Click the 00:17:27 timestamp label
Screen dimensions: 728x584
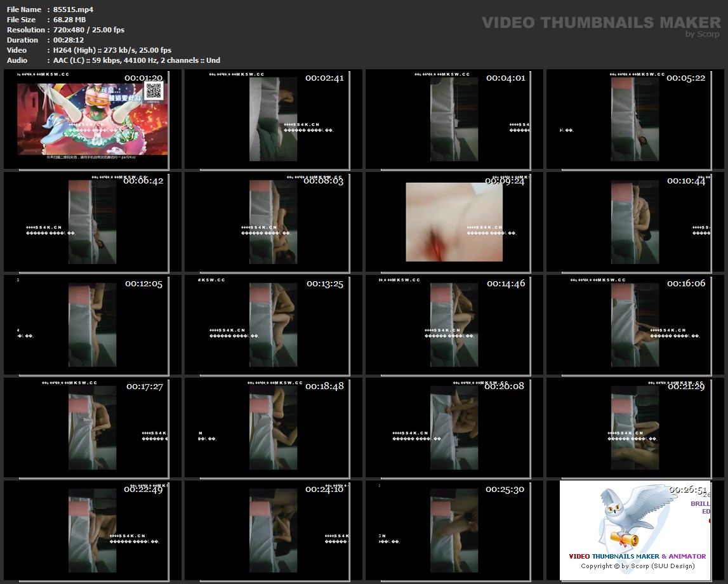(x=144, y=386)
